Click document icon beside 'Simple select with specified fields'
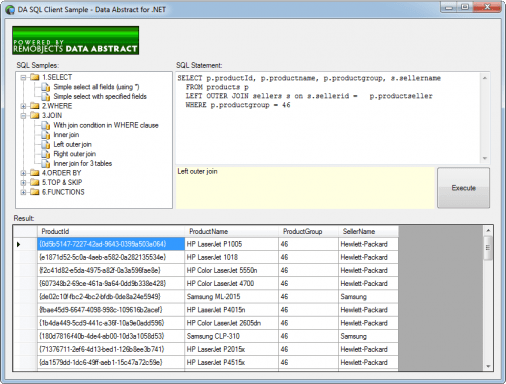The width and height of the screenshot is (506, 384). click(x=46, y=97)
